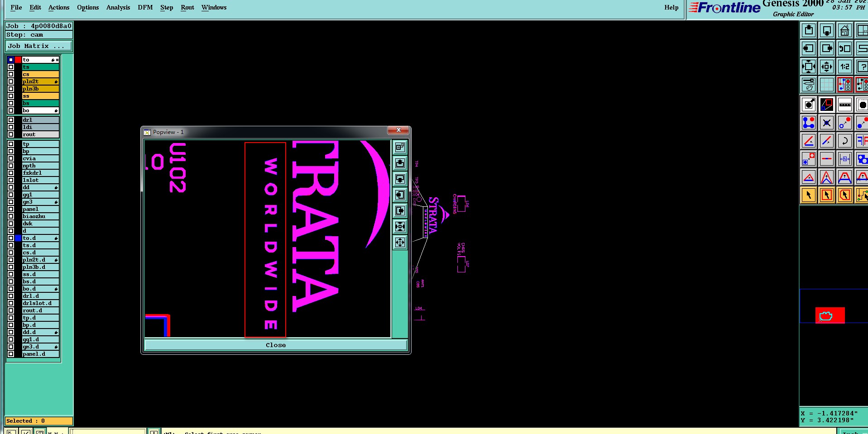This screenshot has height=434, width=868.
Task: Click the previous view return-arrow icon
Action: (845, 48)
